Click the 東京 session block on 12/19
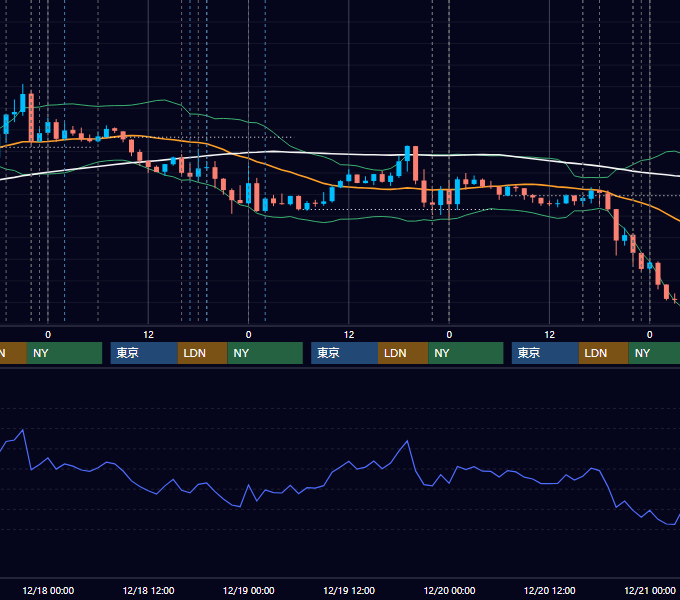This screenshot has width=680, height=600. tap(345, 353)
